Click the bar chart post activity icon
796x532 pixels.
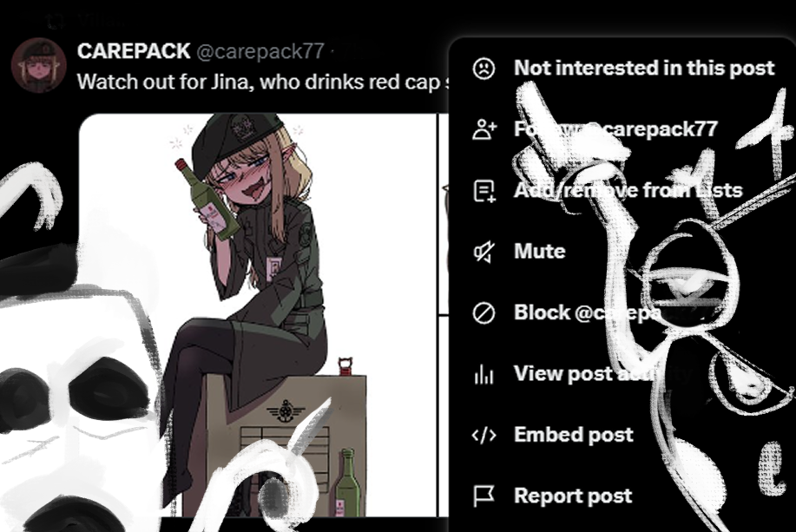(x=484, y=375)
